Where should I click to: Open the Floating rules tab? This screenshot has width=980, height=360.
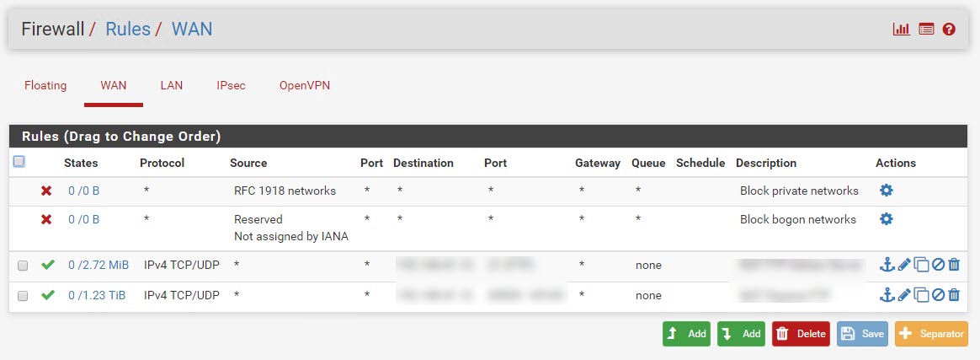coord(45,86)
